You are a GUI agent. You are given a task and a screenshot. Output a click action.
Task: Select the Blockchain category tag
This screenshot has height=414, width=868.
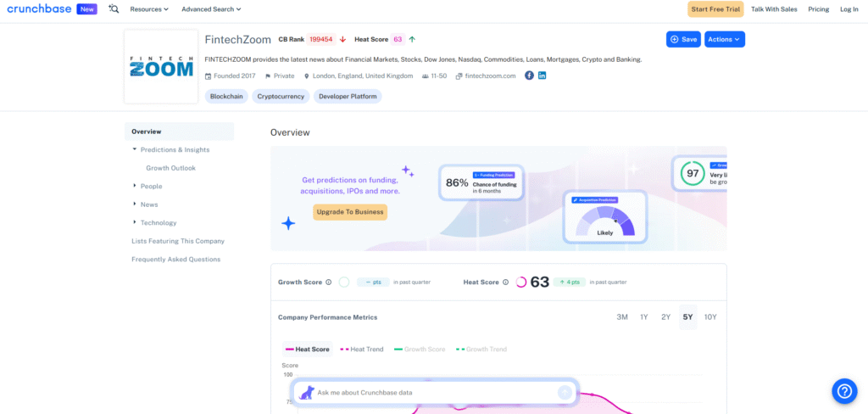pyautogui.click(x=226, y=97)
